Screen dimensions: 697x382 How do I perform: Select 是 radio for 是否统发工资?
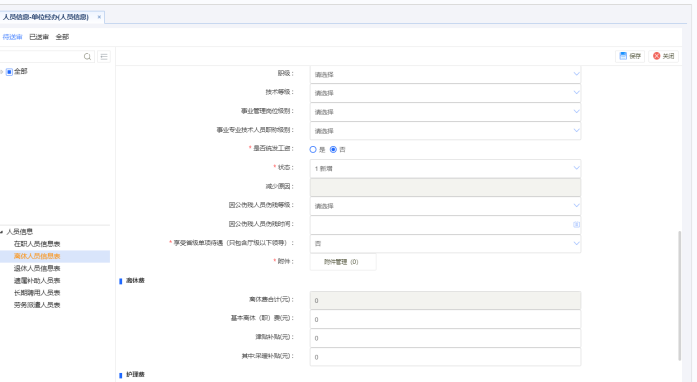pyautogui.click(x=313, y=150)
